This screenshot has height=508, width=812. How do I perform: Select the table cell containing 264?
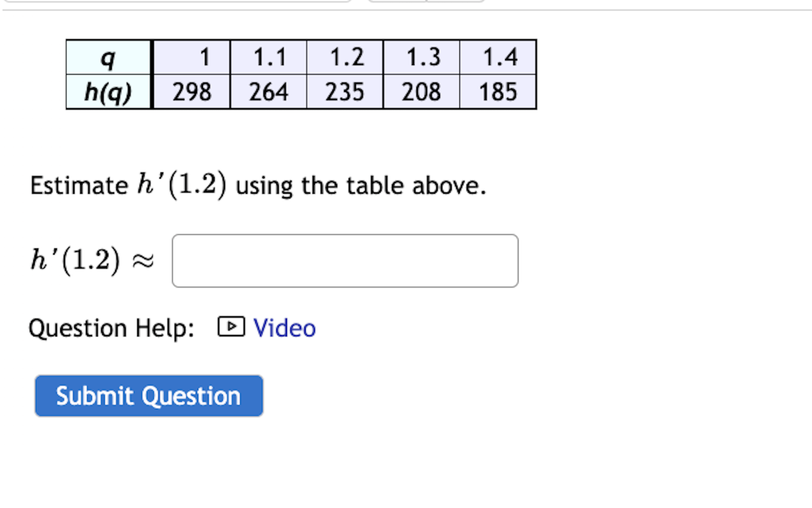point(267,90)
